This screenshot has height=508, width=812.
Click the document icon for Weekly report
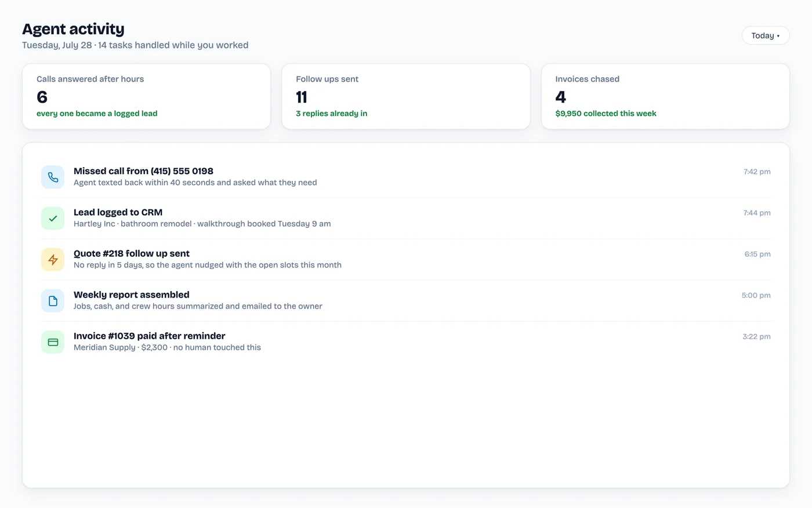click(53, 301)
